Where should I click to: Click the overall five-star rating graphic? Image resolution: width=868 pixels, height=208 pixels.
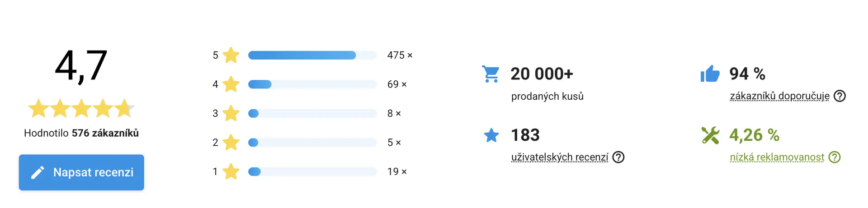click(81, 108)
